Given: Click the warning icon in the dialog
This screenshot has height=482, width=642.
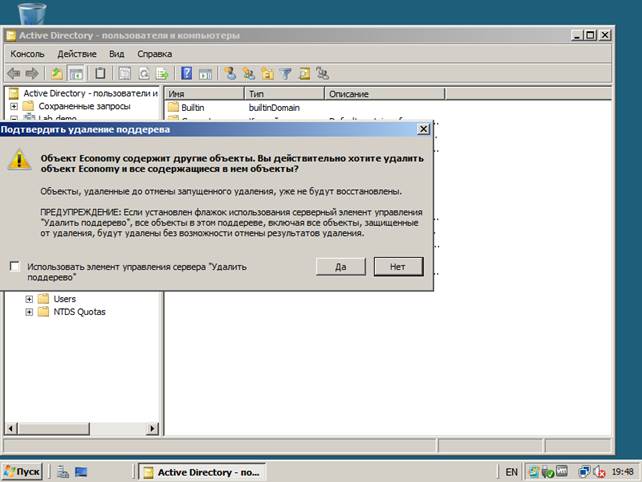Looking at the screenshot, I should (x=19, y=160).
